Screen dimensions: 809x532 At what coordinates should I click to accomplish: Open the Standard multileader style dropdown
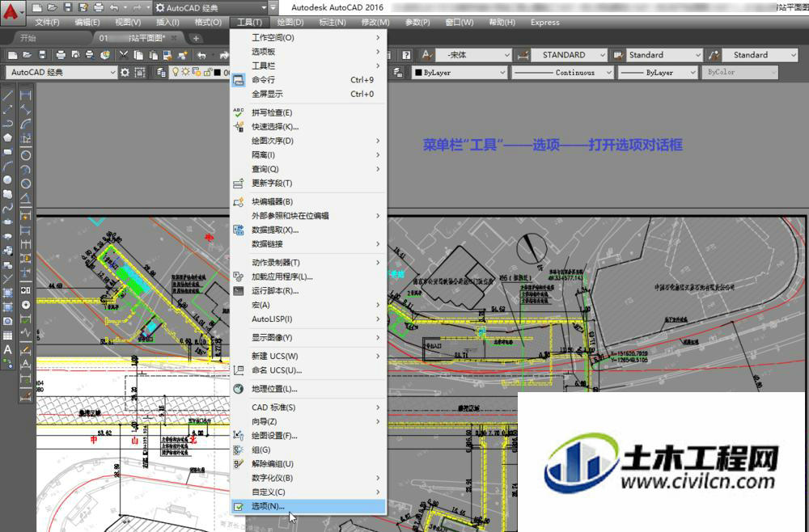pos(793,55)
